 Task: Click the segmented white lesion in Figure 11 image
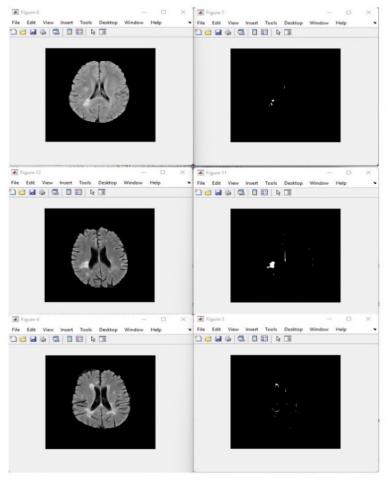(x=271, y=265)
